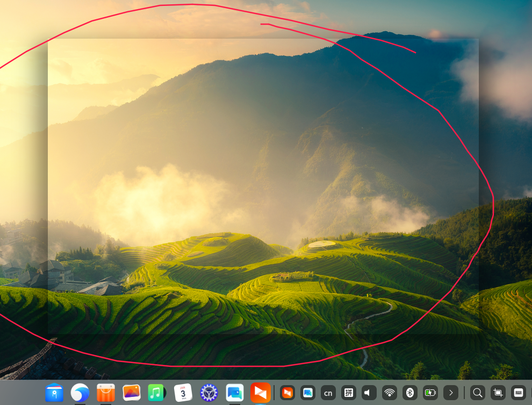Expand the tray with the chevron arrow
The height and width of the screenshot is (405, 532).
pyautogui.click(x=450, y=393)
